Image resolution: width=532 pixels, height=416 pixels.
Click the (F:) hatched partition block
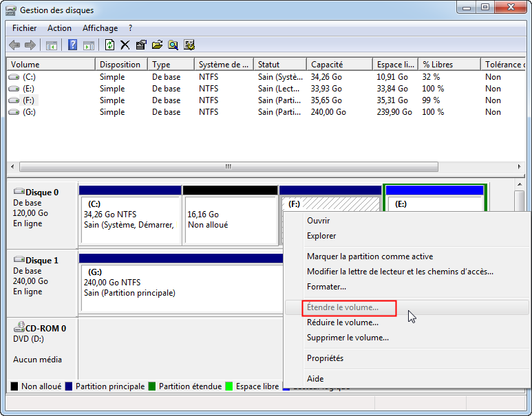coord(330,204)
